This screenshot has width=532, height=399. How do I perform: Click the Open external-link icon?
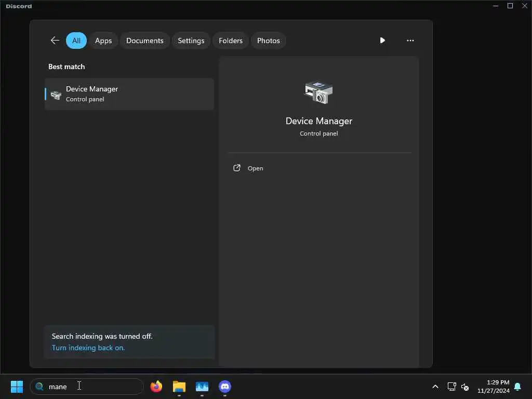[x=237, y=168]
